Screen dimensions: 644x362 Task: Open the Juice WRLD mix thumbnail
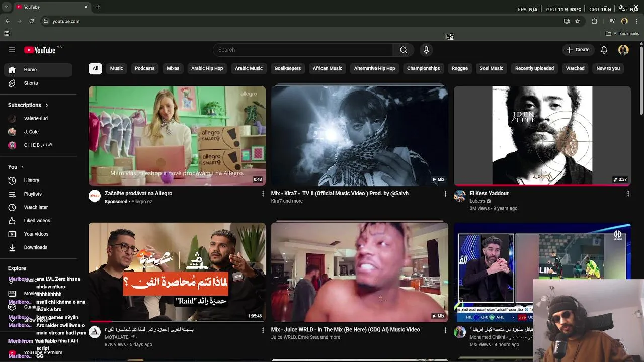360,273
